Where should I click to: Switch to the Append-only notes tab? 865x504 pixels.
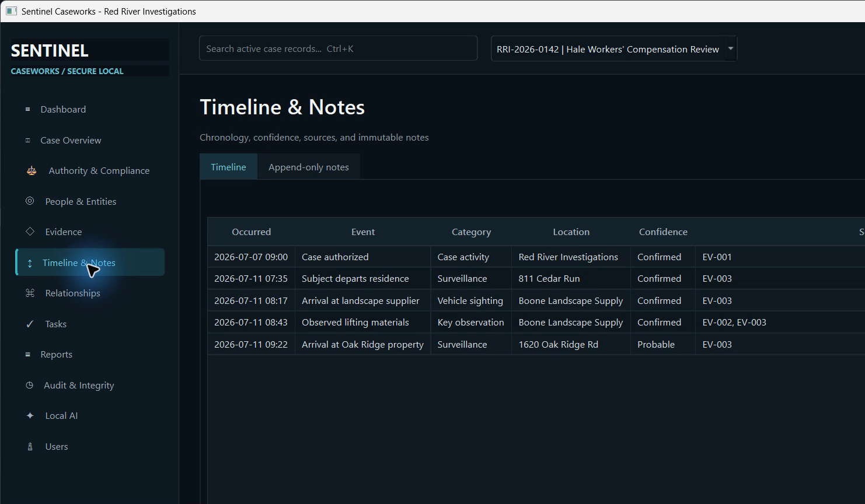tap(309, 167)
